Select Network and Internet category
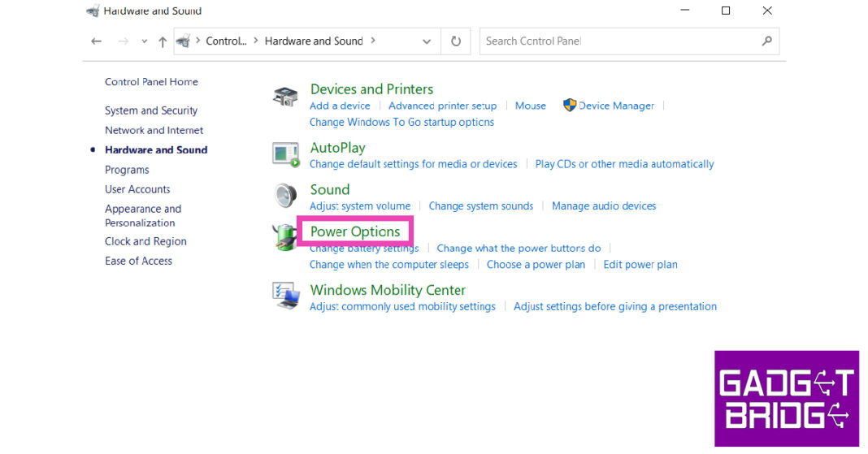This screenshot has height=454, width=868. (154, 130)
